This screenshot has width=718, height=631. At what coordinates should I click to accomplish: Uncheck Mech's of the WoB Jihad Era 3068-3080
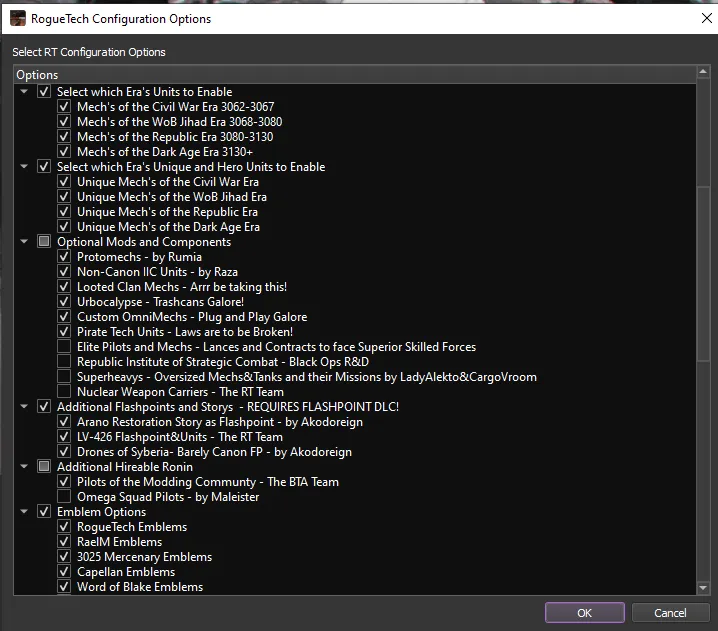[x=64, y=122]
